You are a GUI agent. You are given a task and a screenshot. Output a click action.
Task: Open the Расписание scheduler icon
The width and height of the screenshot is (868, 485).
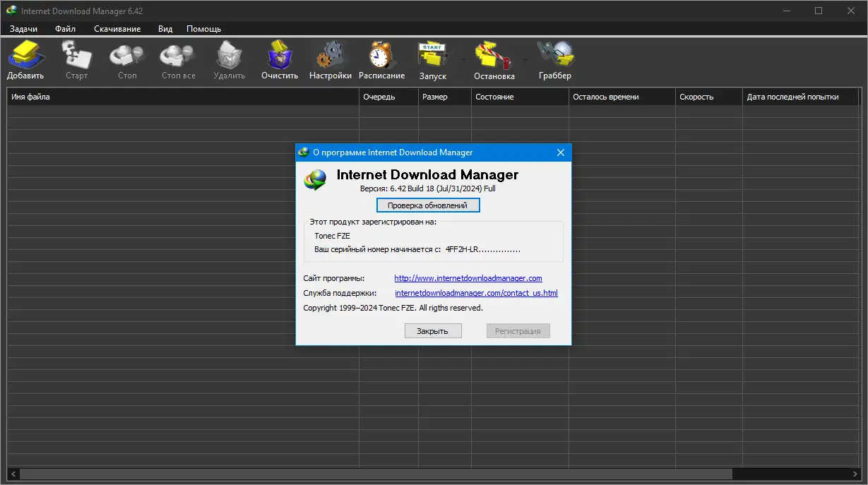[381, 59]
